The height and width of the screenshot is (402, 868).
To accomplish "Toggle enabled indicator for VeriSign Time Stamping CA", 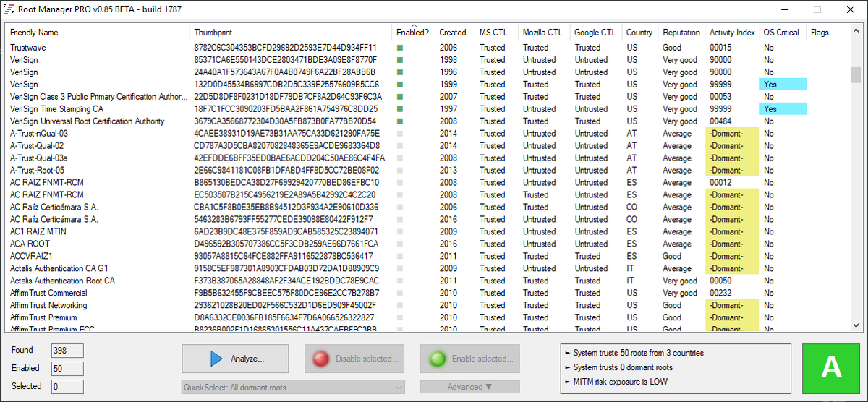I will 399,109.
